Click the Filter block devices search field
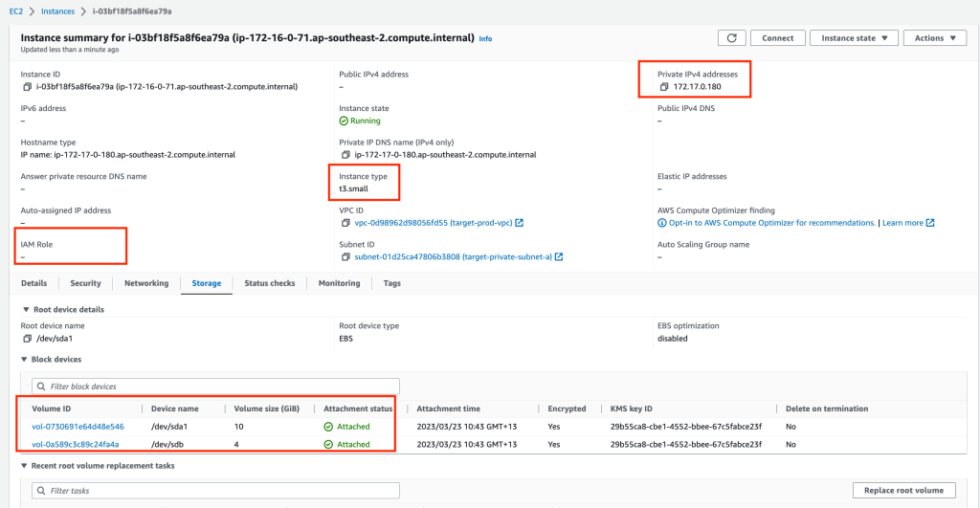The height and width of the screenshot is (508, 980). [211, 387]
